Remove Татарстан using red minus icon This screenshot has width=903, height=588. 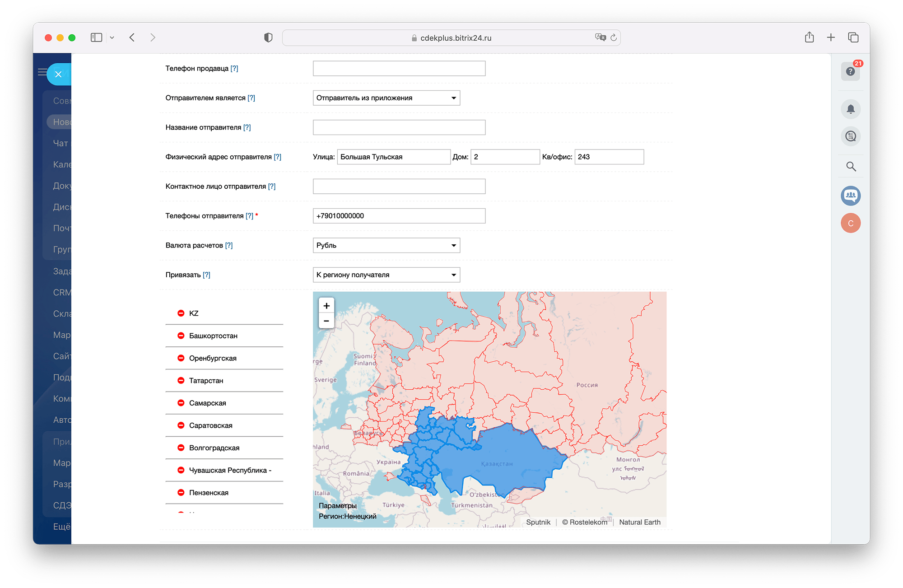click(181, 380)
